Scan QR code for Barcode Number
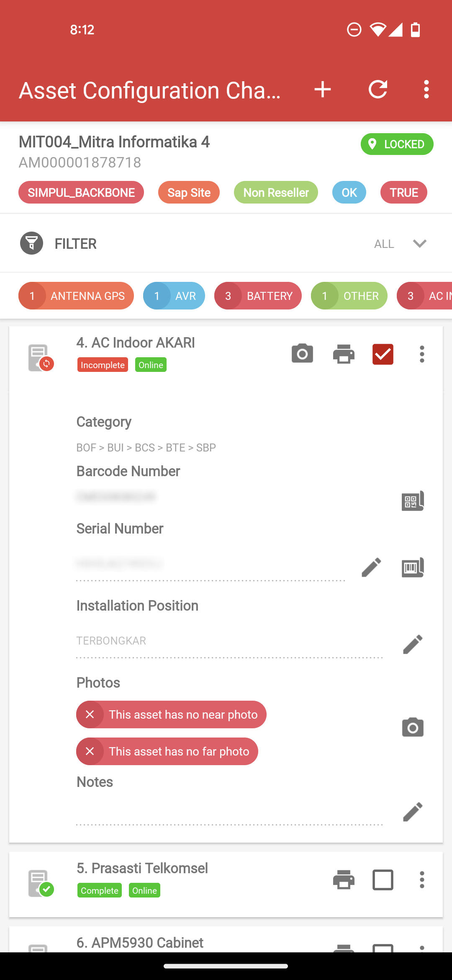This screenshot has width=452, height=980. click(413, 501)
